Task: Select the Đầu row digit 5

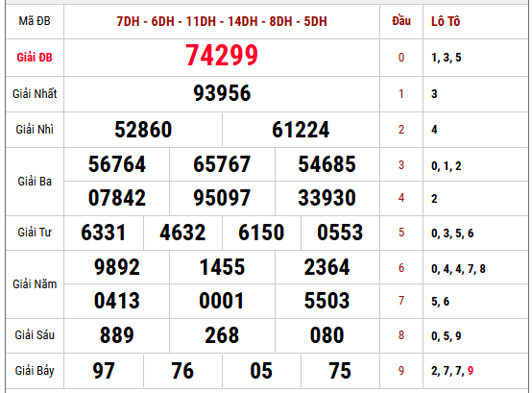Action: 401,233
